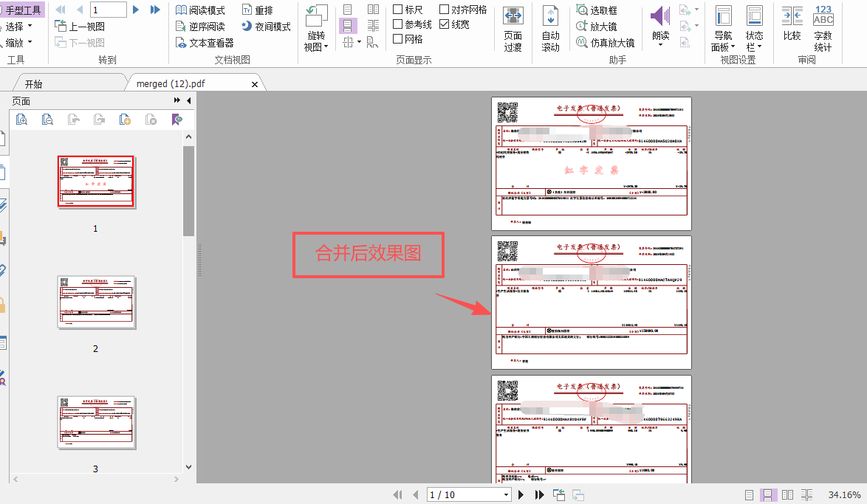This screenshot has height=504, width=867.
Task: Click thumbnail panel vertical scrollbar
Action: click(188, 190)
